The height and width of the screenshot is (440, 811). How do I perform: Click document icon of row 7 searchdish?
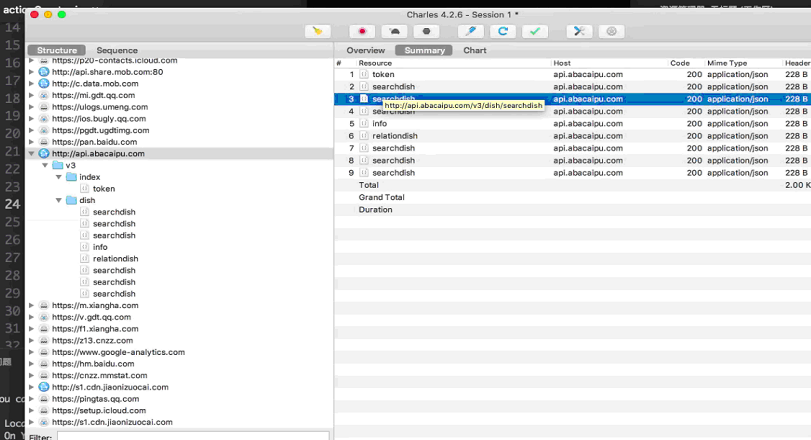click(x=364, y=148)
